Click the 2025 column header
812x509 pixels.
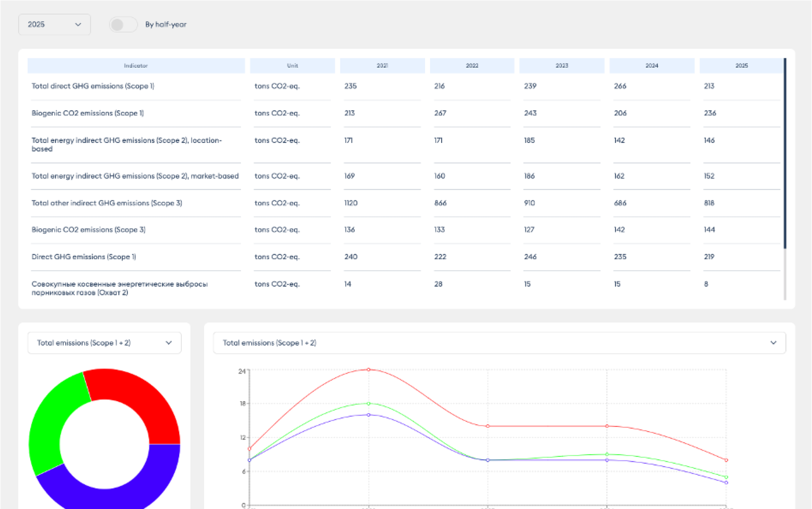click(x=741, y=66)
